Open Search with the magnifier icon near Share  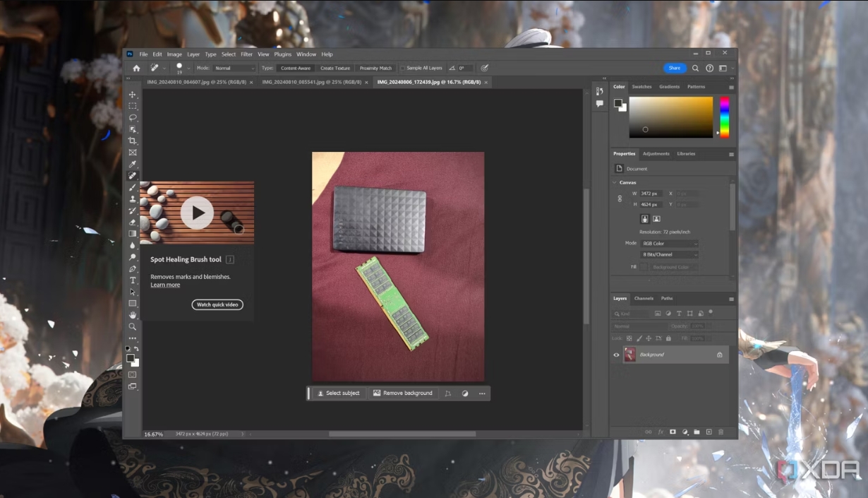(x=695, y=69)
